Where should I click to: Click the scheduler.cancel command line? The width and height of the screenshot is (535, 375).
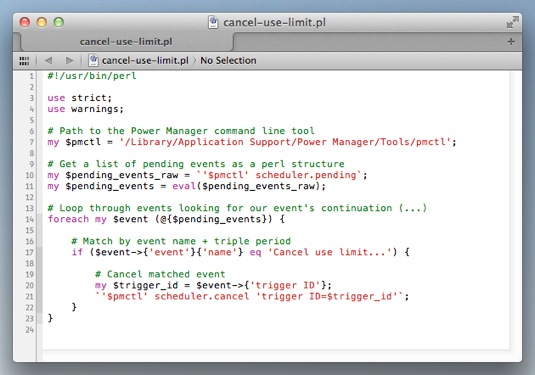(252, 296)
